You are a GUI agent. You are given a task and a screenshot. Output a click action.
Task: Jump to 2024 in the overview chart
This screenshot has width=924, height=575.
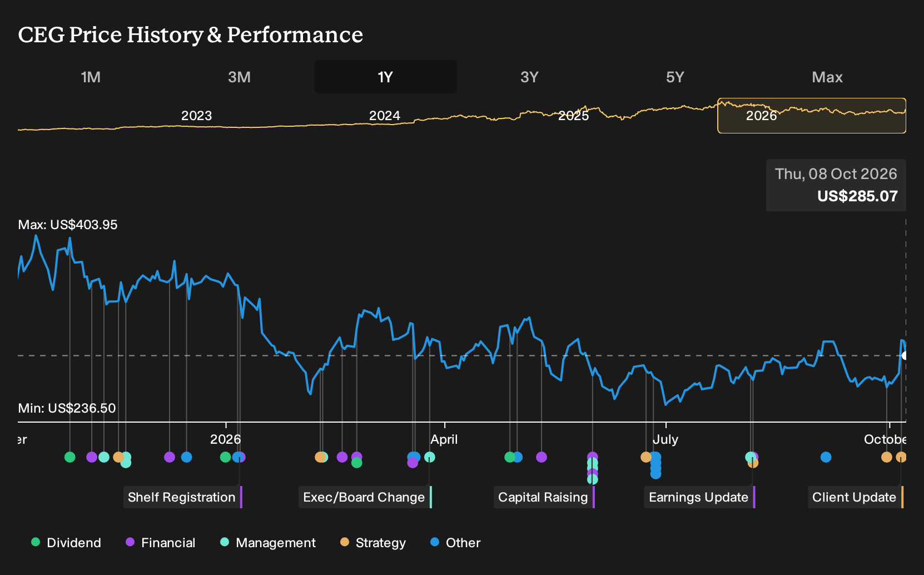385,116
